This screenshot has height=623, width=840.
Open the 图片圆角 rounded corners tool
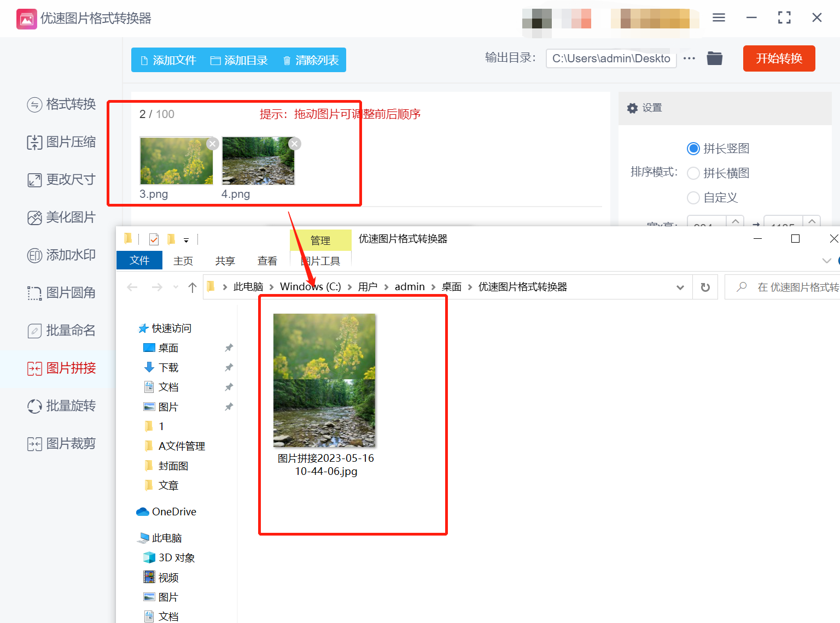click(61, 293)
